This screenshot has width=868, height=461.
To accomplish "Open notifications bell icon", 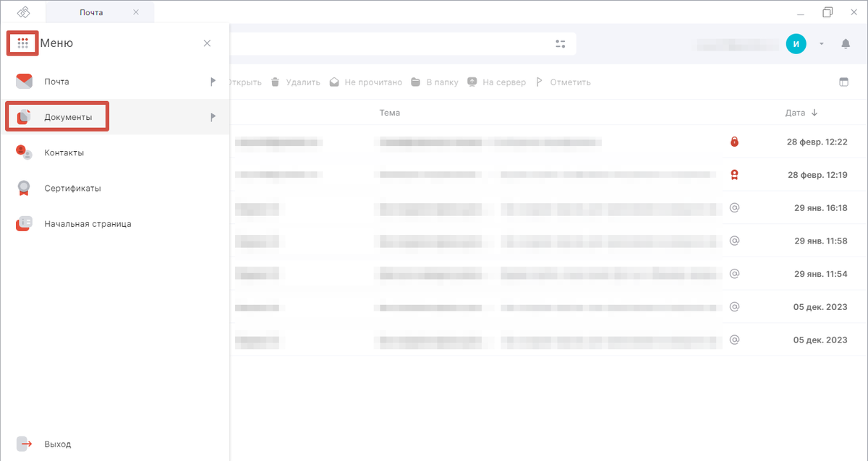I will click(x=846, y=43).
